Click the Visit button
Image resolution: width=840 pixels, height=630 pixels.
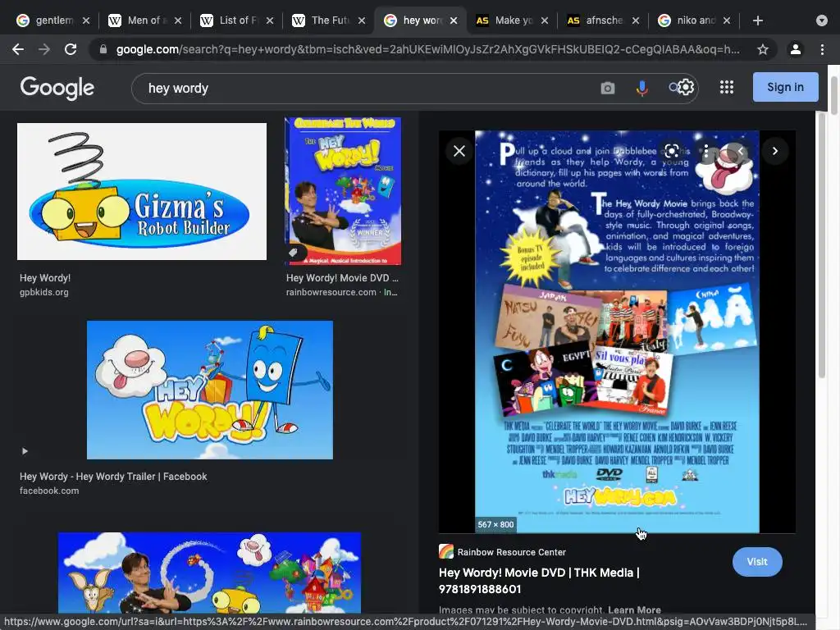tap(757, 561)
